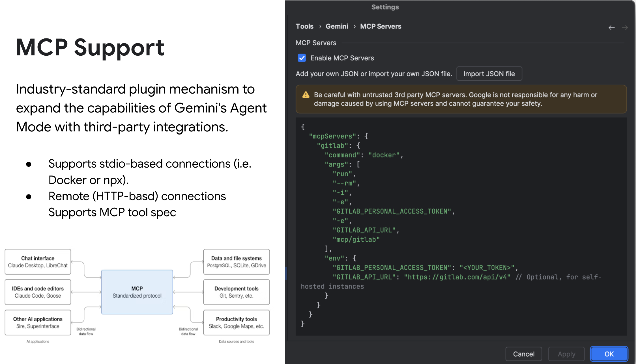The height and width of the screenshot is (364, 636).
Task: Click the Import JSON file button
Action: point(489,74)
